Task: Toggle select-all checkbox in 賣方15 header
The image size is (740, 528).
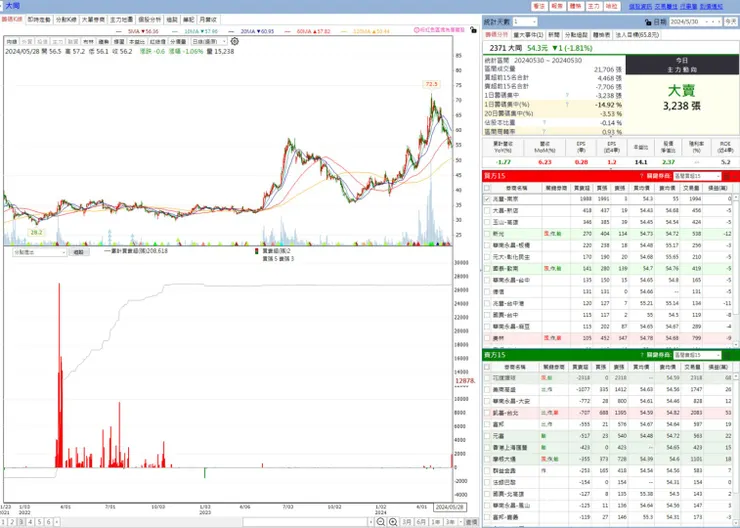Action: pyautogui.click(x=487, y=367)
